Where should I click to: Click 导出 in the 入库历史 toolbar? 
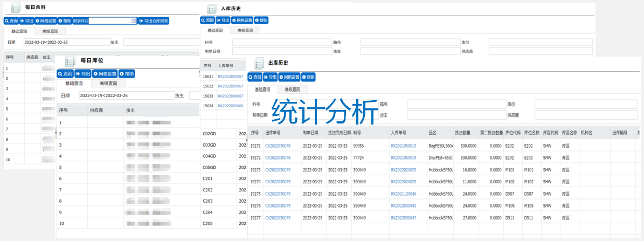[223, 20]
